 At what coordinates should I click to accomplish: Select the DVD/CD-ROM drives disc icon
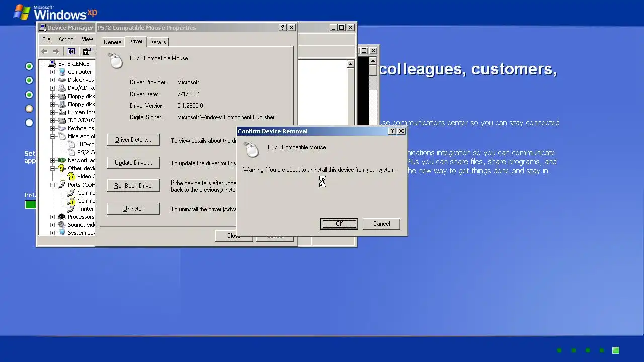(x=62, y=88)
